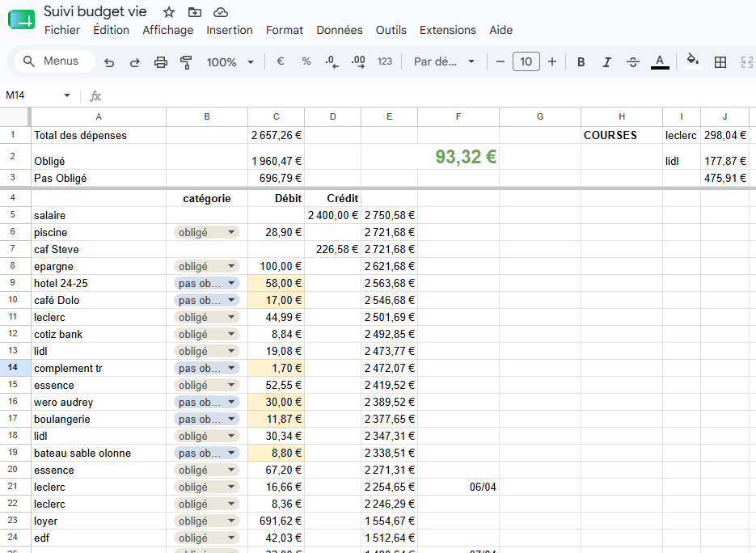This screenshot has width=756, height=553.
Task: Select the COURSES cell
Action: (622, 136)
